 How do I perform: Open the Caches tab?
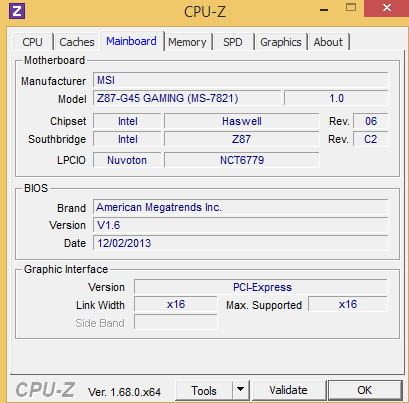77,42
